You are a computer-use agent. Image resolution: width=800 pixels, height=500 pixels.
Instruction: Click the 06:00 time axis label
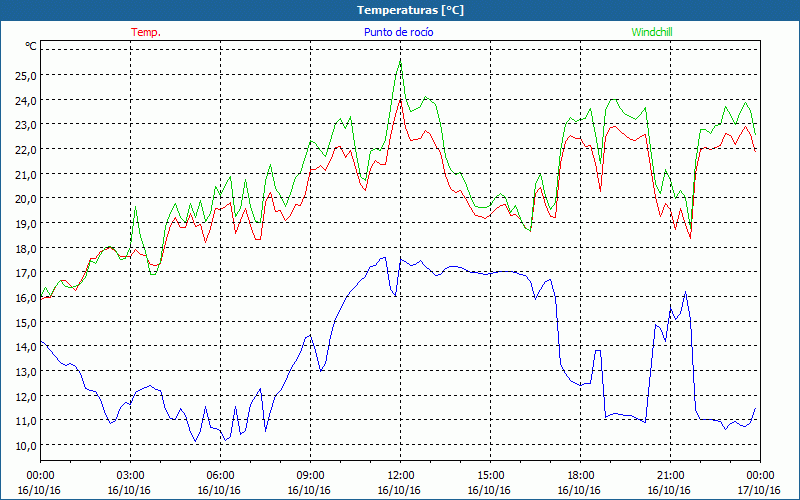(x=220, y=476)
